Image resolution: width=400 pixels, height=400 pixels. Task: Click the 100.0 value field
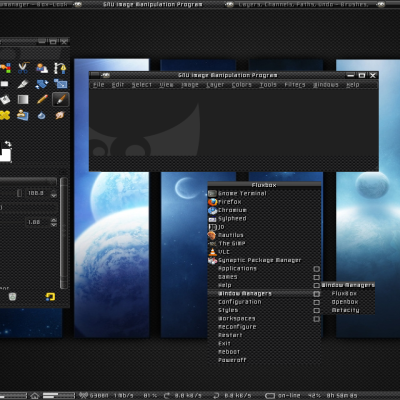click(36, 193)
